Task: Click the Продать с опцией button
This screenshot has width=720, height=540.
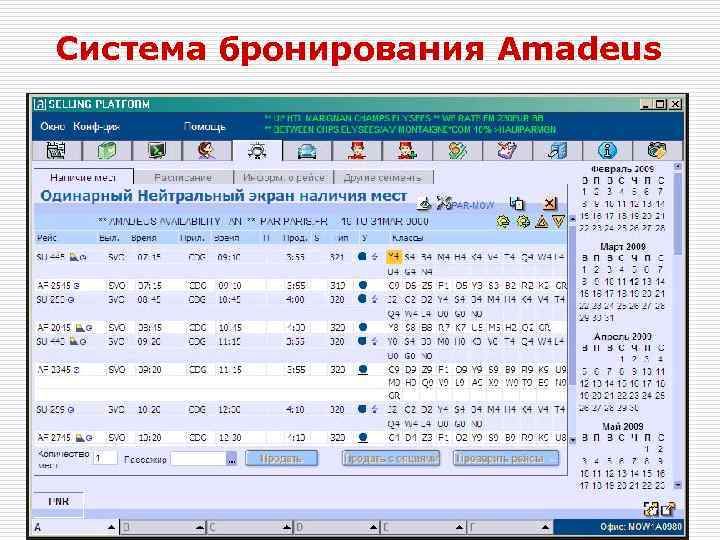Action: point(391,458)
